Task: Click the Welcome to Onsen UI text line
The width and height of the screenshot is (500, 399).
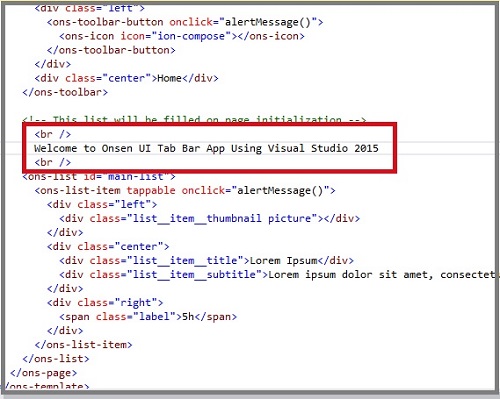Action: point(206,148)
